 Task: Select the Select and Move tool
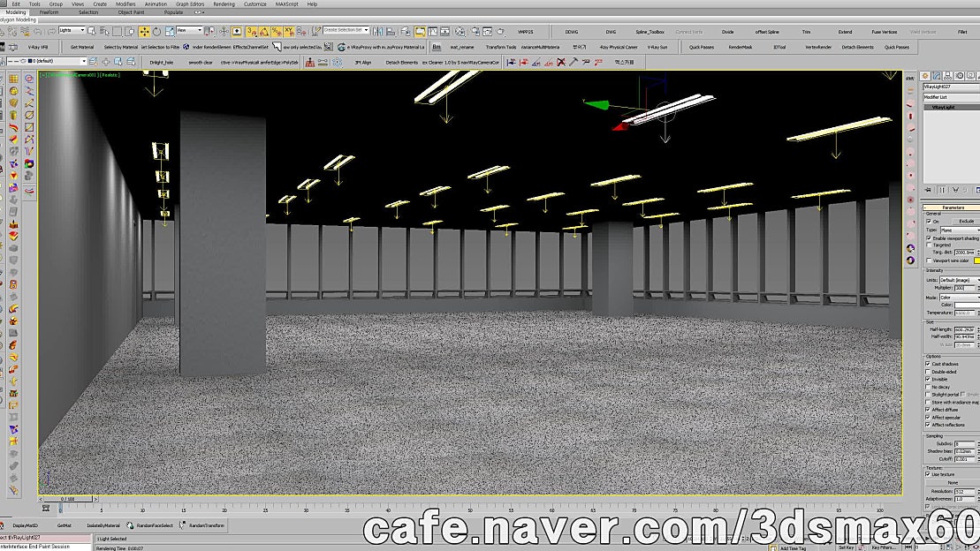point(145,31)
